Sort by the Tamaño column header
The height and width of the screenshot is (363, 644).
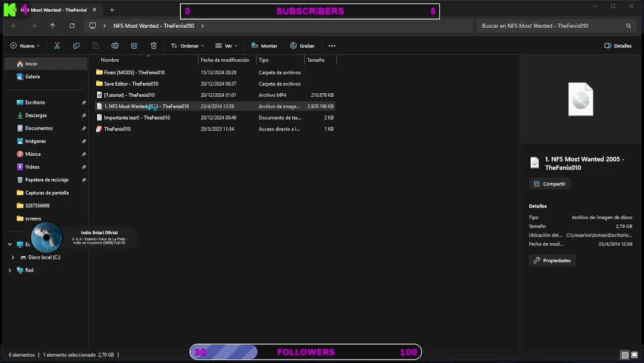320,60
